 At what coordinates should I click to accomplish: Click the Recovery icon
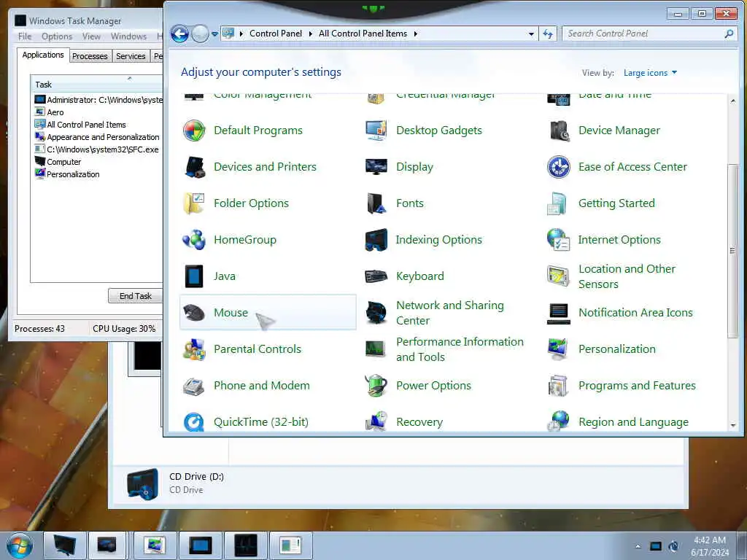(x=376, y=422)
